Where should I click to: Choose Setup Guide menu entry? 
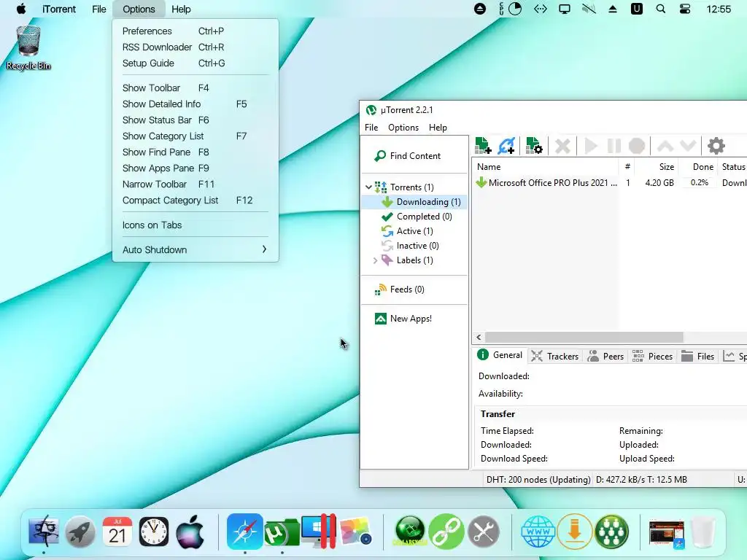pyautogui.click(x=196, y=63)
